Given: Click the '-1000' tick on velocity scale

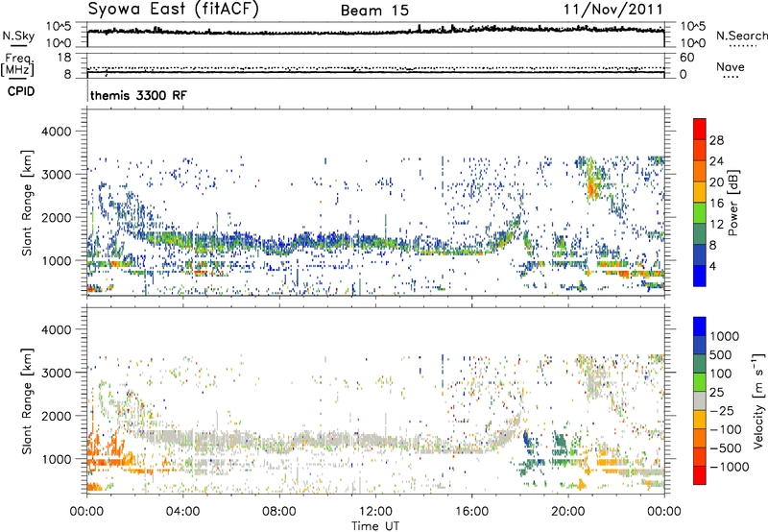Looking at the screenshot, I should (730, 467).
